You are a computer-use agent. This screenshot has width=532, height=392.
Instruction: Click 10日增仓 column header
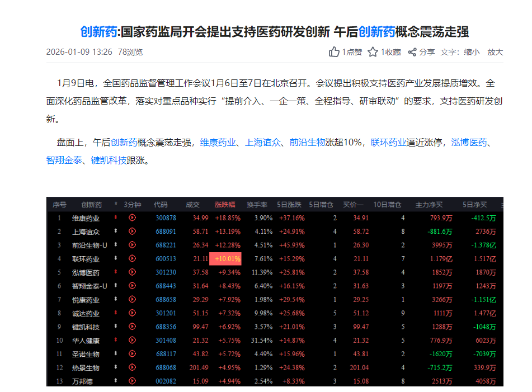[x=387, y=205]
